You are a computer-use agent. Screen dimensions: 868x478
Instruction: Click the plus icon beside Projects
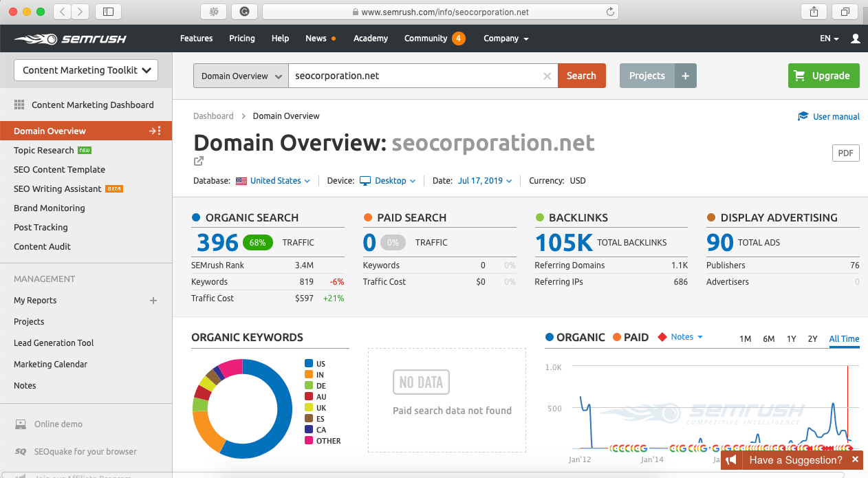[x=685, y=76]
